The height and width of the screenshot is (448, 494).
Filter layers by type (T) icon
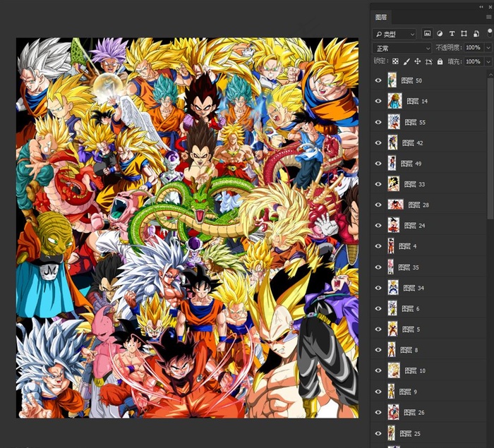(452, 33)
